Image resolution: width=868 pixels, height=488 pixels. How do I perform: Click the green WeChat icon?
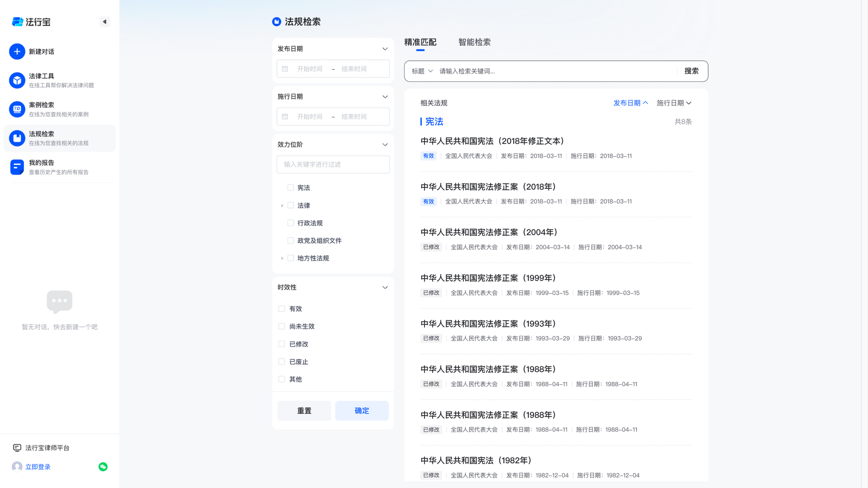(103, 467)
